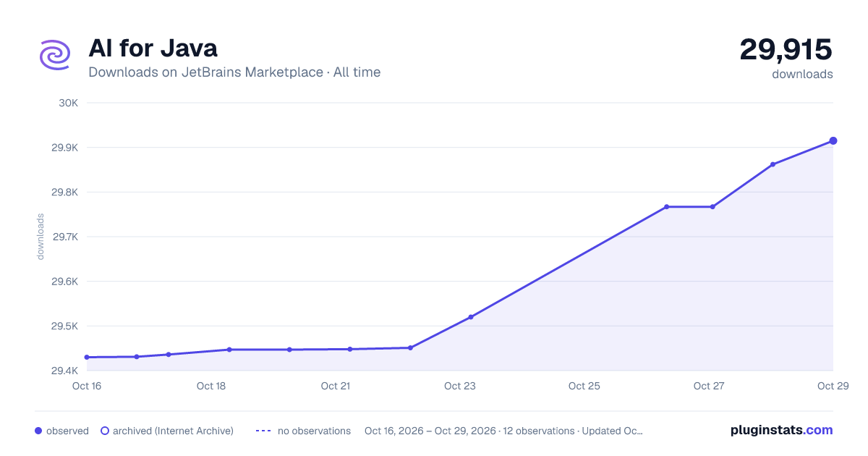Click the 'no observations' legend label
Viewport: 868px width, 456px height.
314,431
